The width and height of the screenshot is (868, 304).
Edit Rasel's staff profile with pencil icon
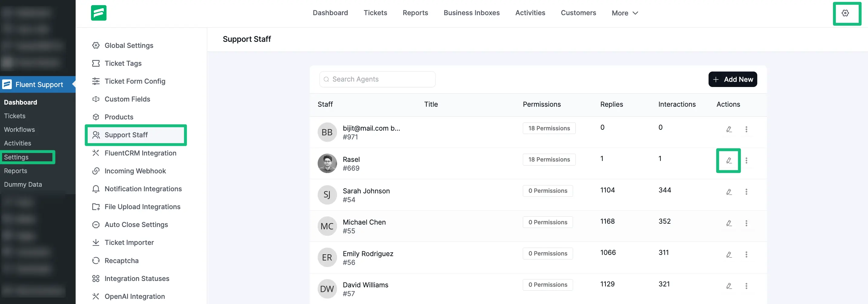(x=729, y=161)
